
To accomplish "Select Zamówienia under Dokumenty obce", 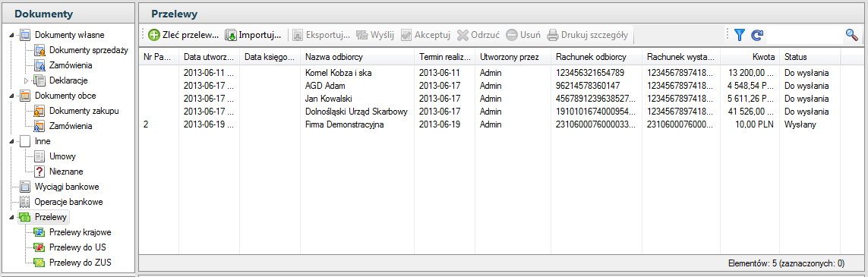I will point(71,126).
